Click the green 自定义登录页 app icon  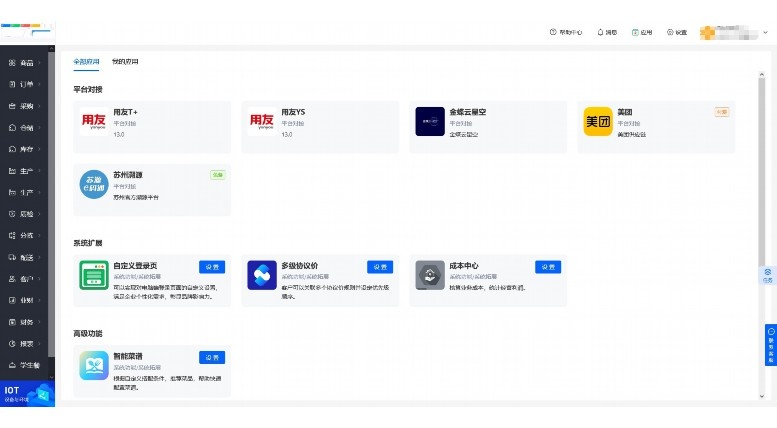tap(94, 275)
